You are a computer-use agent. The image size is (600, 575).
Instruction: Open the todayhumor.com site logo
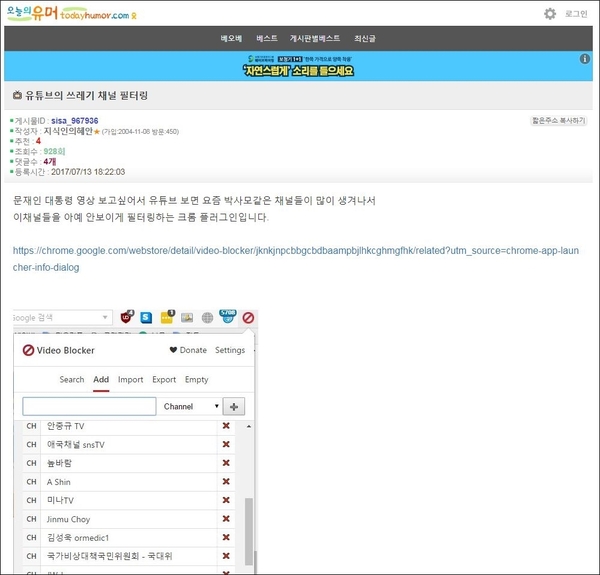(72, 13)
